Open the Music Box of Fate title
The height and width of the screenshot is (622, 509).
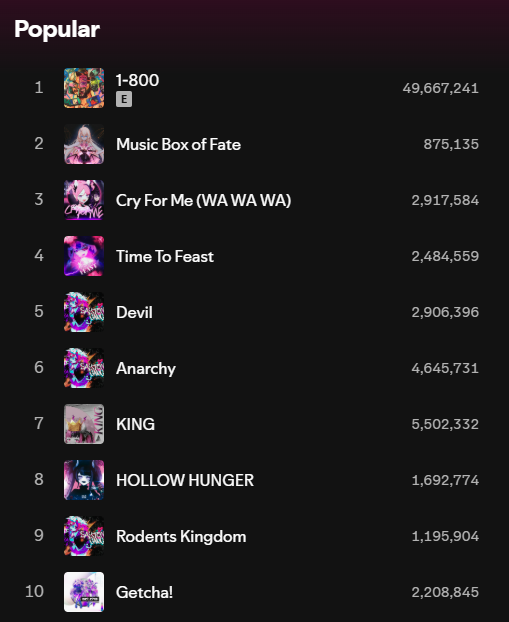point(178,144)
